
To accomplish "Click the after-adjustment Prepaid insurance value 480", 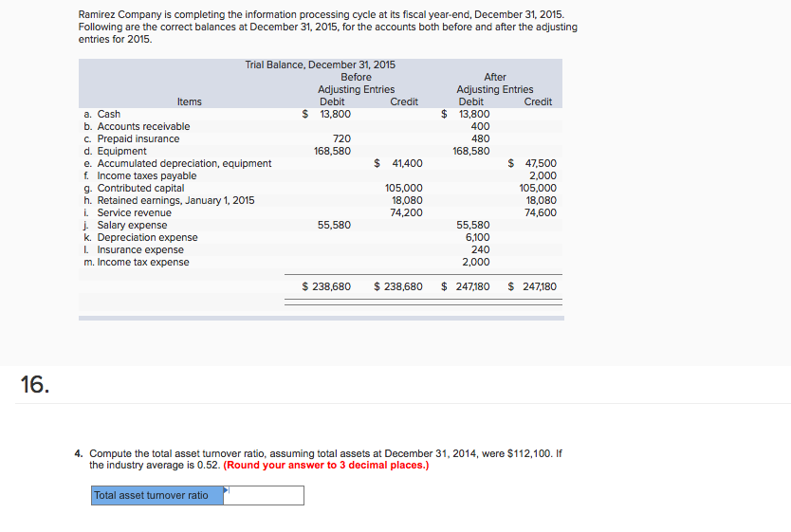I will point(480,138).
